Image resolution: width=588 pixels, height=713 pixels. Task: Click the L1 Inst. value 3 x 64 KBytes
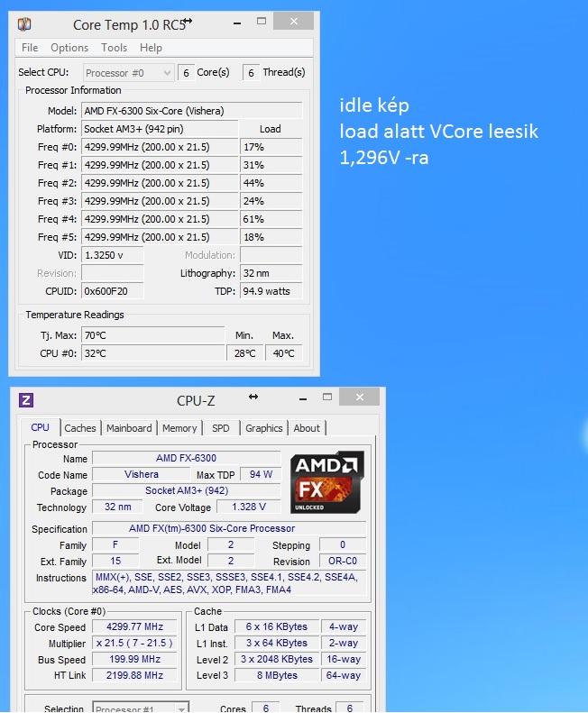tap(277, 643)
